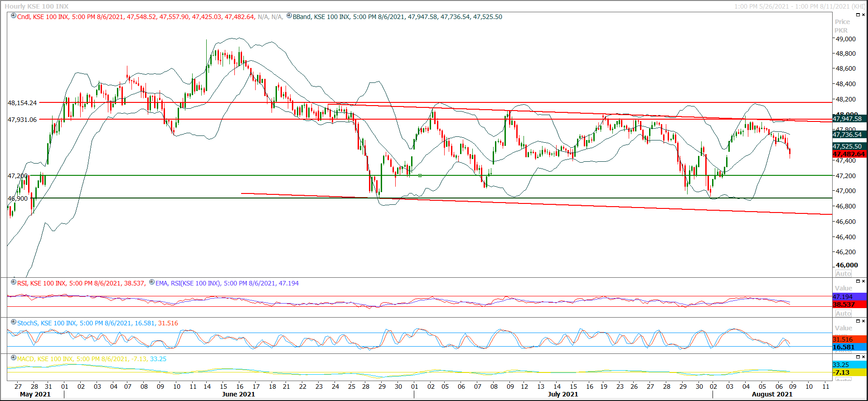The height and width of the screenshot is (401, 868).
Task: Select the RSI KSE 100 INX indicator label
Action: pos(81,283)
